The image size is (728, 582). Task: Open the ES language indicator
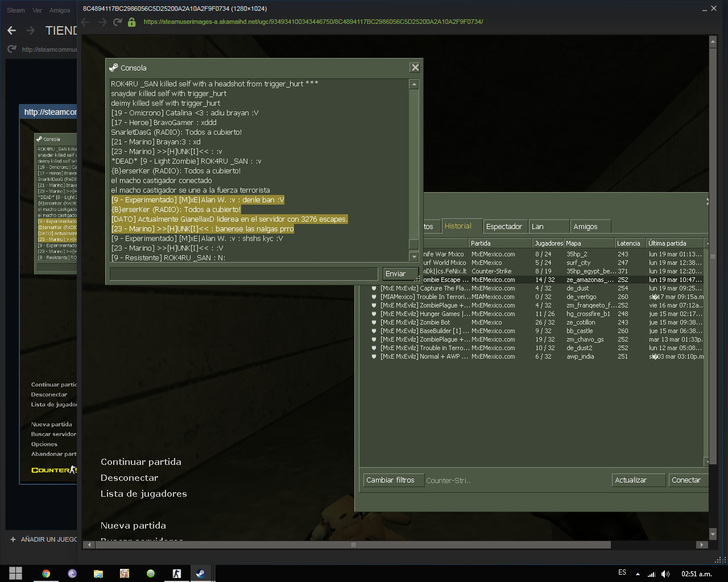point(622,572)
